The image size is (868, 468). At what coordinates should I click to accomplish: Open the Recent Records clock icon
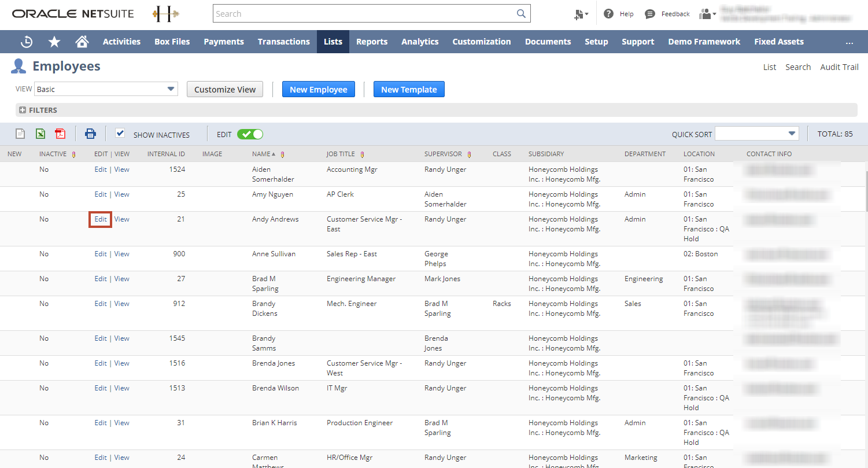[27, 42]
